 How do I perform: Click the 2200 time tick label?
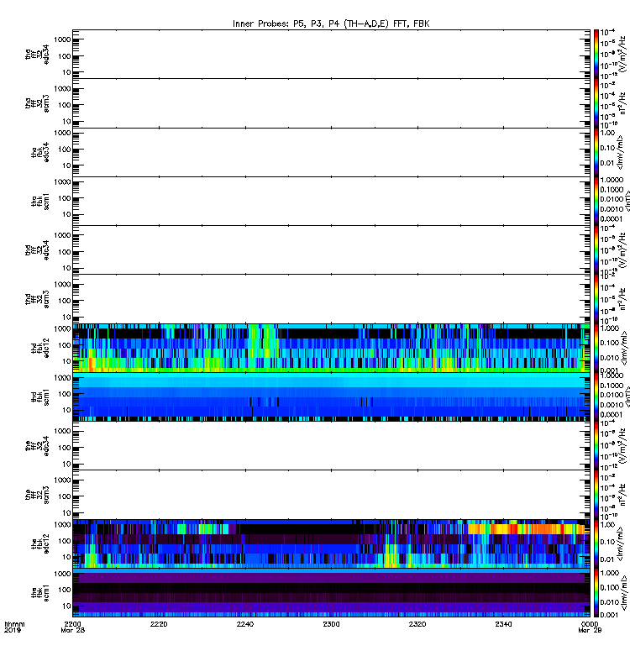[72, 624]
